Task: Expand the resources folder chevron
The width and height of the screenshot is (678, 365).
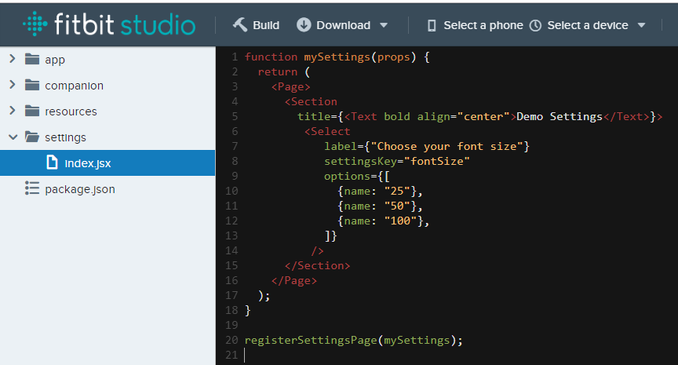Action: [12, 111]
